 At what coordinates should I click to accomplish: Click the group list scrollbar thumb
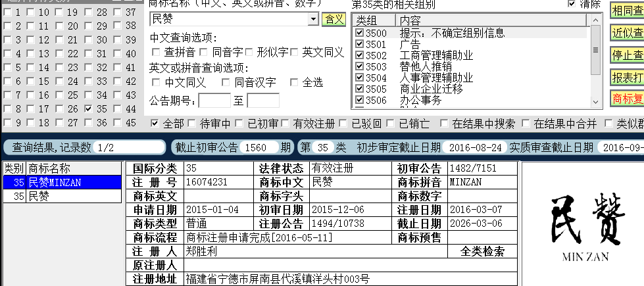click(x=595, y=50)
